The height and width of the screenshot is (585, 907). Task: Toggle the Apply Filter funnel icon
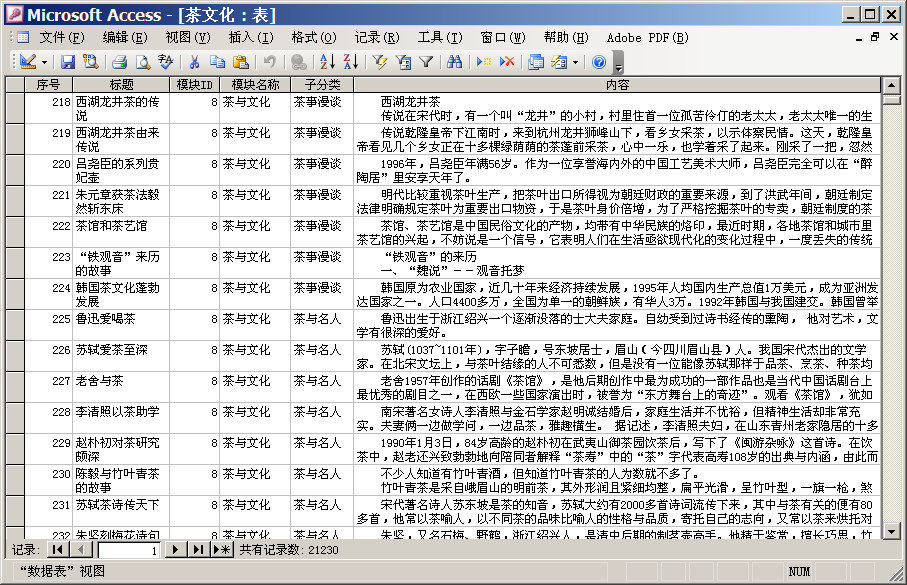tap(426, 61)
